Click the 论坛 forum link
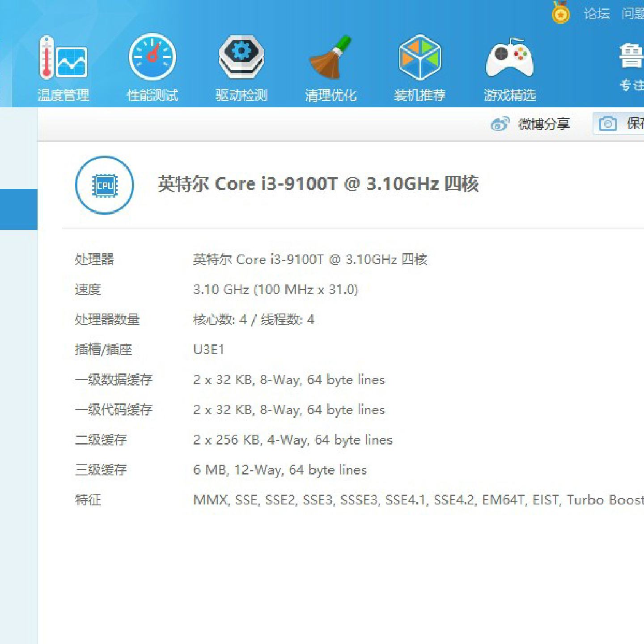Image resolution: width=644 pixels, height=644 pixels. coord(597,14)
